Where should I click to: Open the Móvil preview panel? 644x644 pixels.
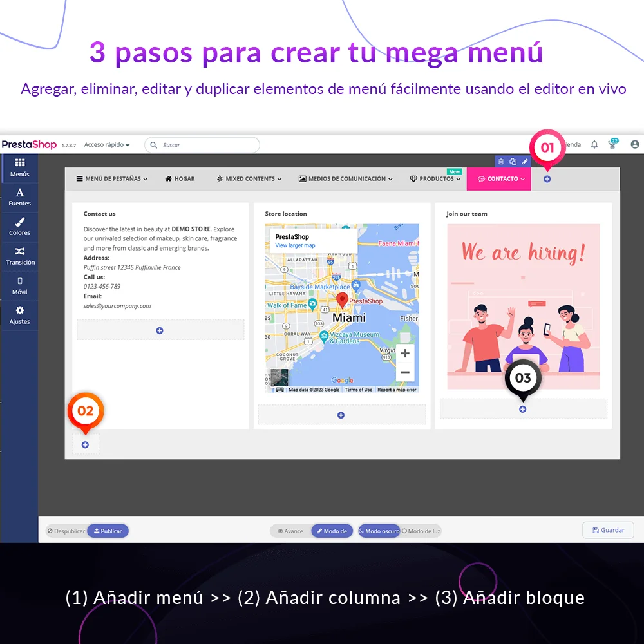coord(19,286)
